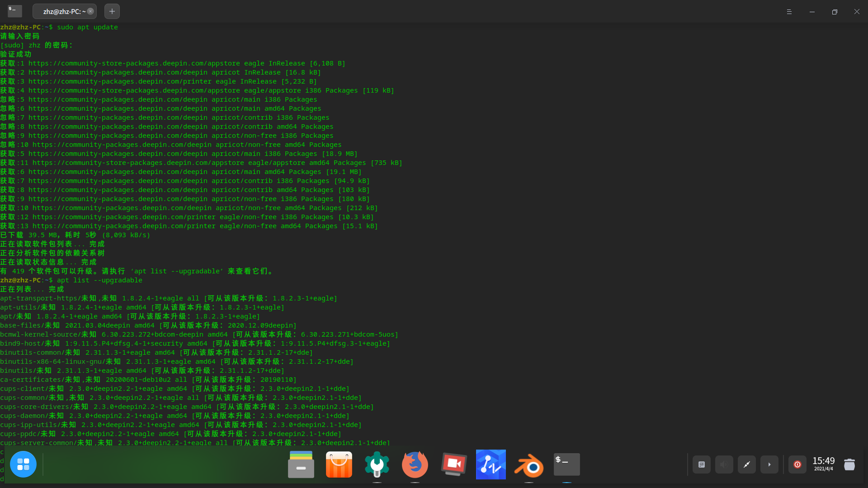The image size is (868, 488).
Task: Open the red power button
Action: tap(797, 465)
